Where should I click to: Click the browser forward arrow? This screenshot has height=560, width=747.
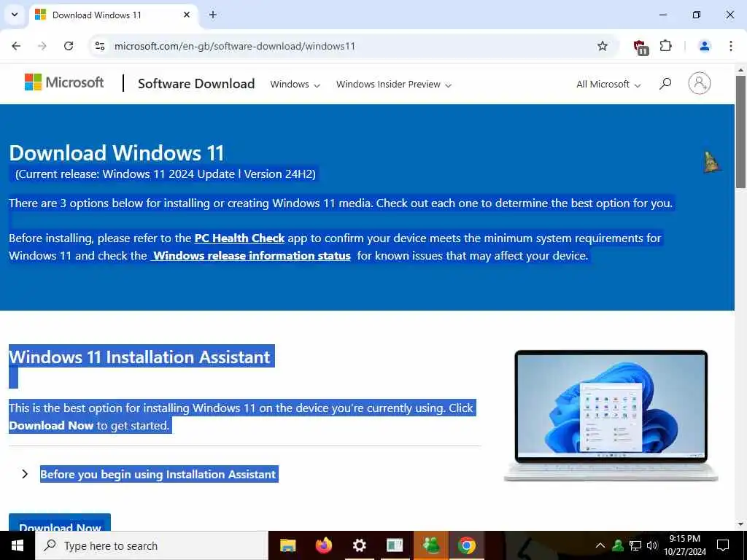[42, 46]
